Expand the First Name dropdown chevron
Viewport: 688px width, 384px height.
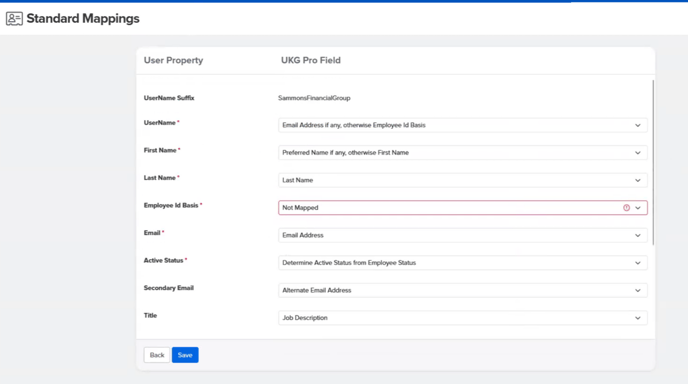[638, 153]
